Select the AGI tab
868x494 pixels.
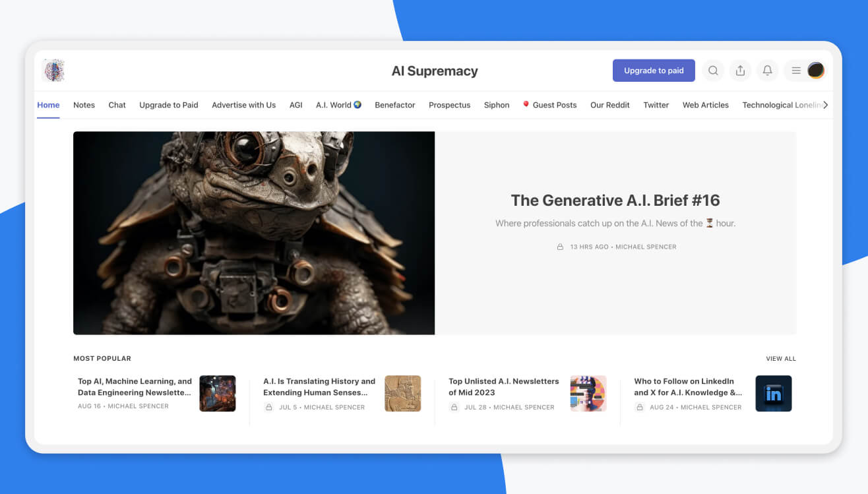295,105
